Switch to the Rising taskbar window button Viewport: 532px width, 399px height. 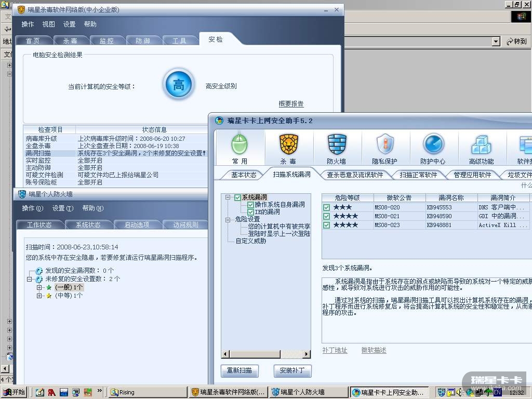[148, 392]
